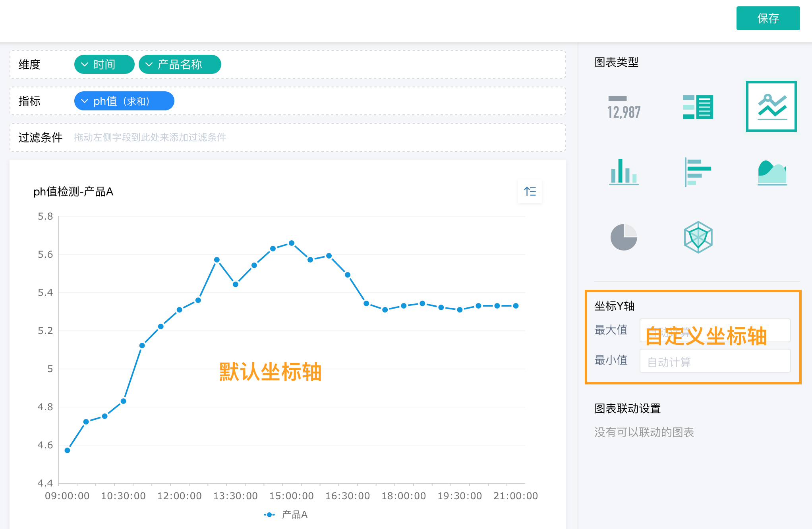Select the number card chart type
The height and width of the screenshot is (529, 812).
pyautogui.click(x=624, y=107)
